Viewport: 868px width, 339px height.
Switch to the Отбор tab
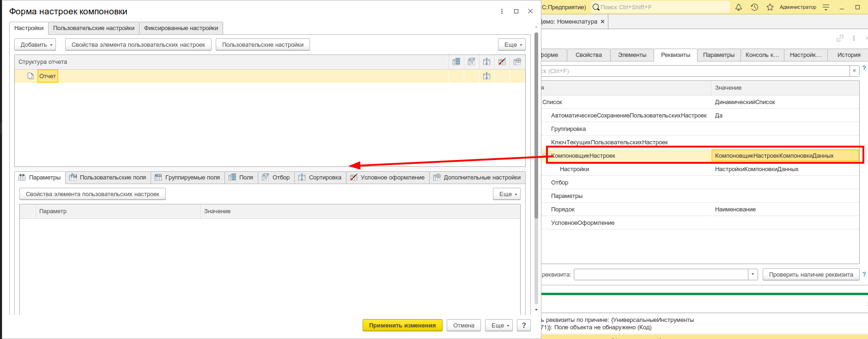pos(276,177)
